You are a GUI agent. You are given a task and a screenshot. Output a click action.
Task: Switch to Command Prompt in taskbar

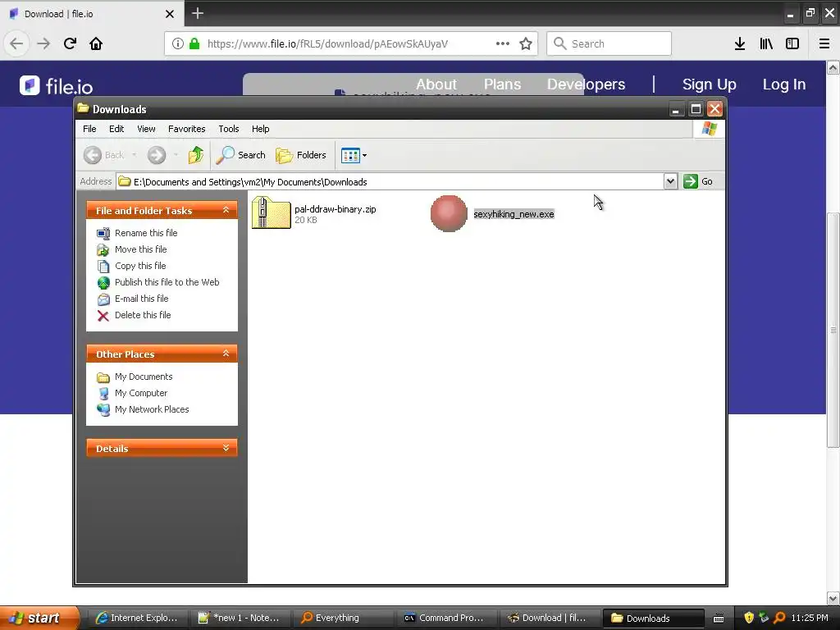pyautogui.click(x=445, y=619)
